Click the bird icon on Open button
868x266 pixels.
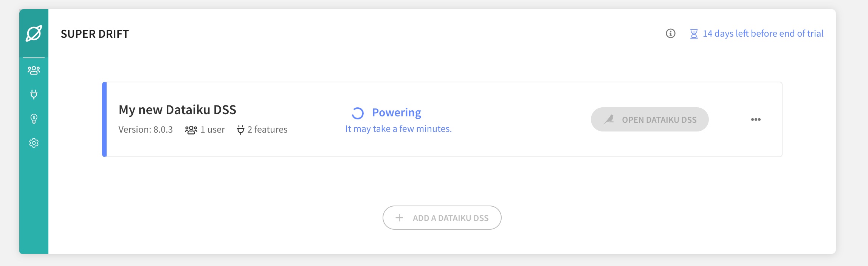pyautogui.click(x=609, y=119)
